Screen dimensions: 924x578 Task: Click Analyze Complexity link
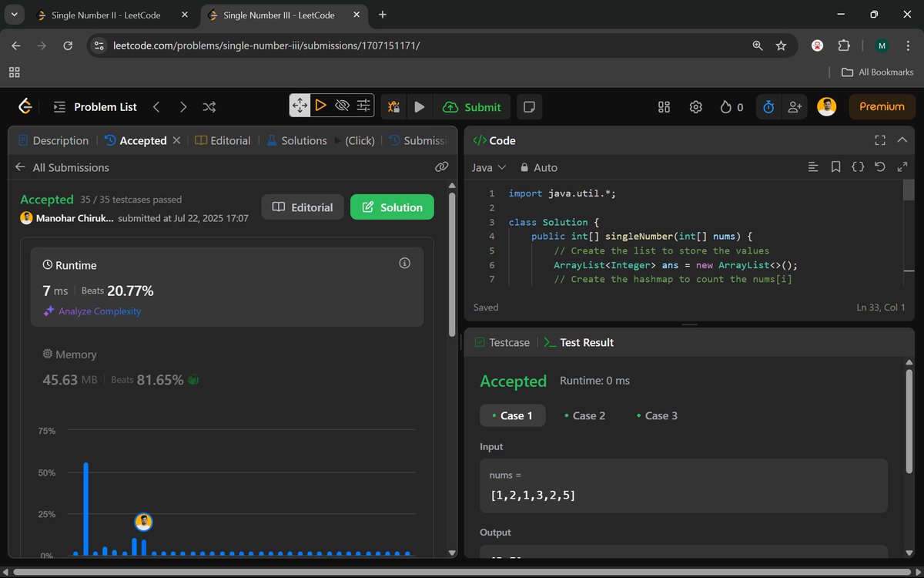click(92, 311)
